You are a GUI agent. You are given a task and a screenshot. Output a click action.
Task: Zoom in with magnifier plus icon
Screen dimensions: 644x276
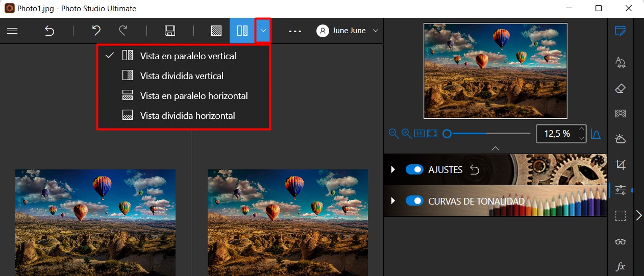[x=406, y=134]
